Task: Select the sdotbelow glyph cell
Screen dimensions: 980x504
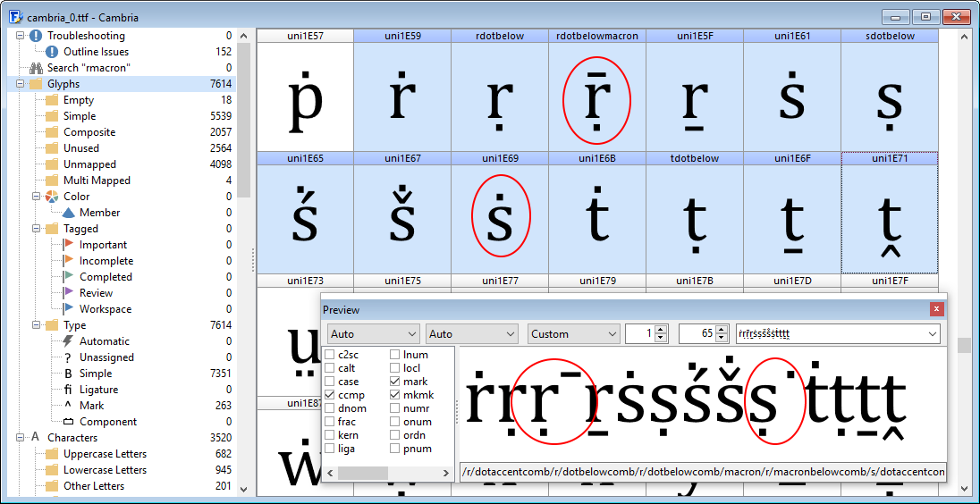Action: point(890,90)
